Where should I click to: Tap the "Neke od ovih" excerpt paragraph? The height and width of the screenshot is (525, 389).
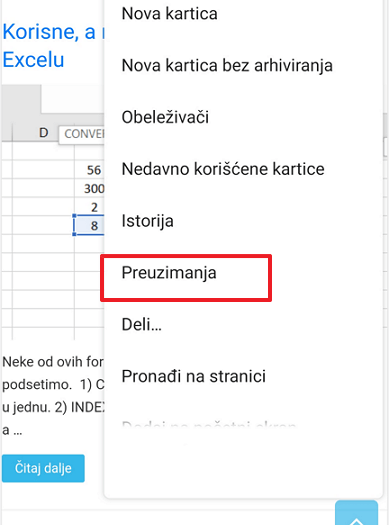(53, 396)
